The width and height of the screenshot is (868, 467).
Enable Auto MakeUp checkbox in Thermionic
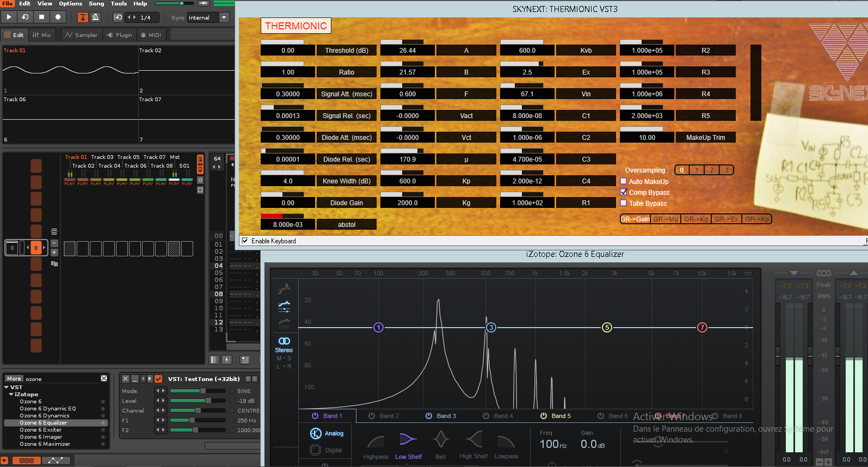pos(624,181)
